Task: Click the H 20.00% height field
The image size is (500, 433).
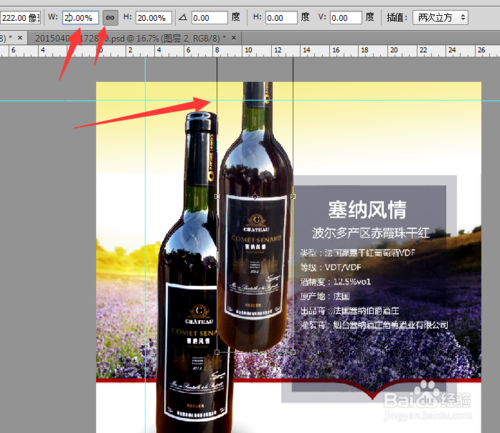Action: pos(154,18)
